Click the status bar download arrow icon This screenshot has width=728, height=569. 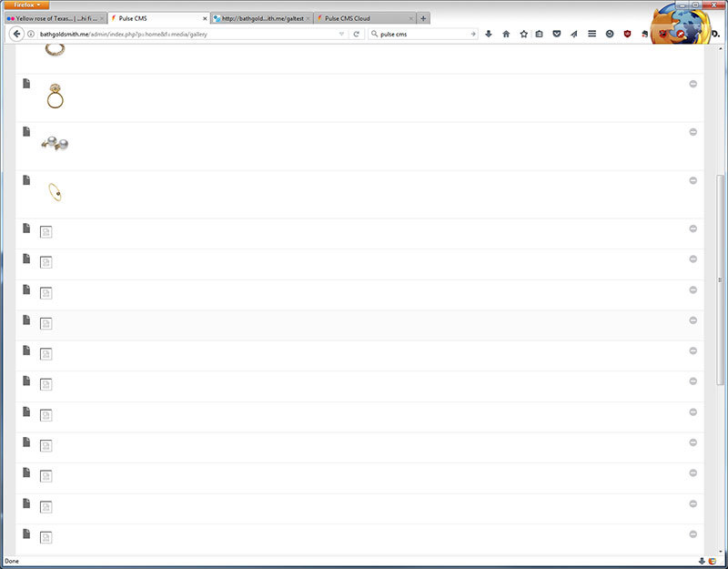coord(702,561)
